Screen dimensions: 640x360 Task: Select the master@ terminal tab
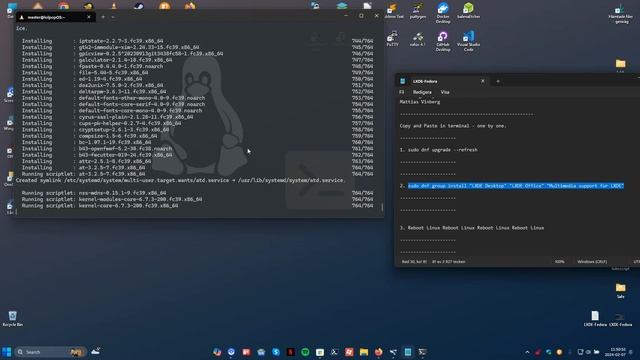point(56,17)
